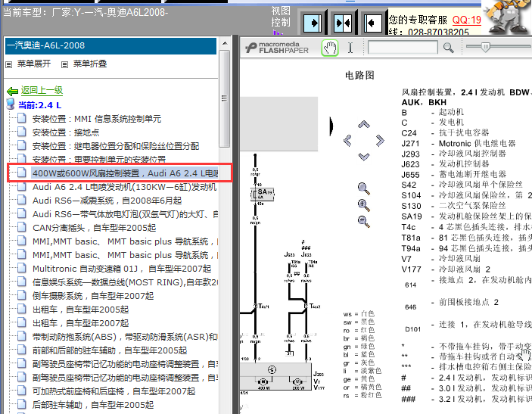The width and height of the screenshot is (532, 414).
Task: Open 安装位置：MMI 信息系统控制单元
Action: (x=97, y=119)
